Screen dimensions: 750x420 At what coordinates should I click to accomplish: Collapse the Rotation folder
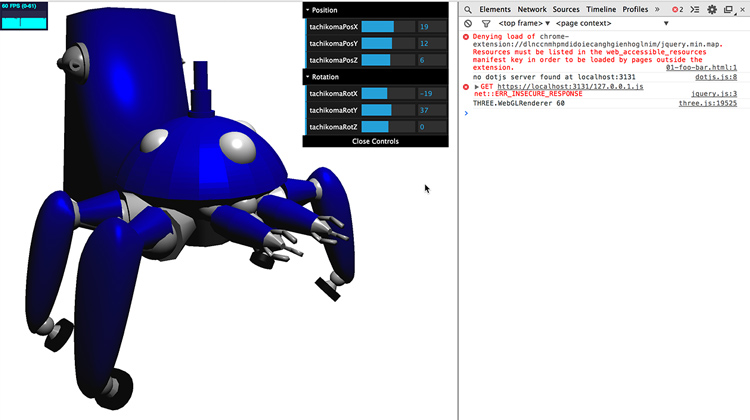pos(375,77)
